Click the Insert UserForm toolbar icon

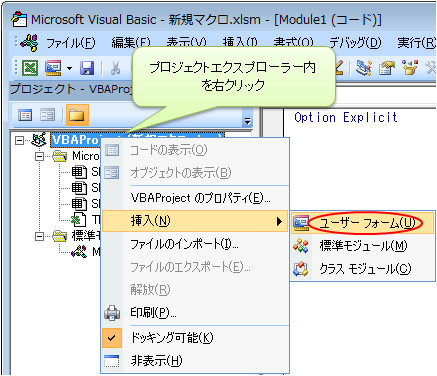click(53, 68)
